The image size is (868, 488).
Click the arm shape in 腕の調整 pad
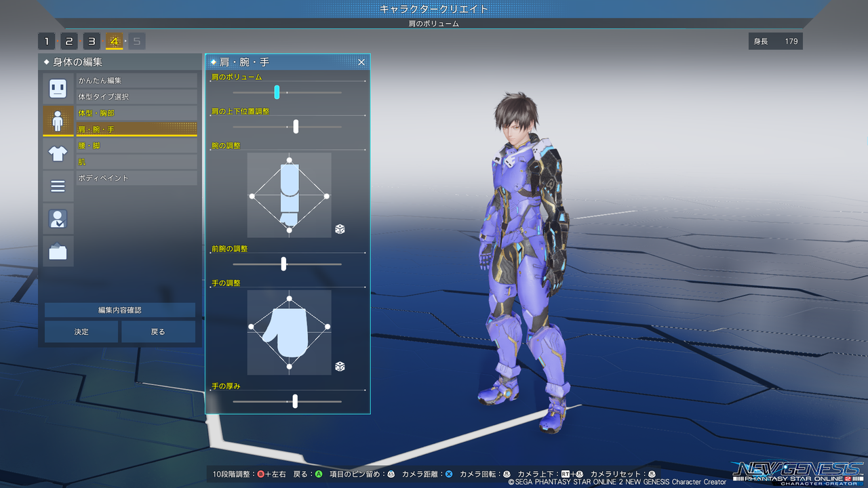pyautogui.click(x=290, y=195)
